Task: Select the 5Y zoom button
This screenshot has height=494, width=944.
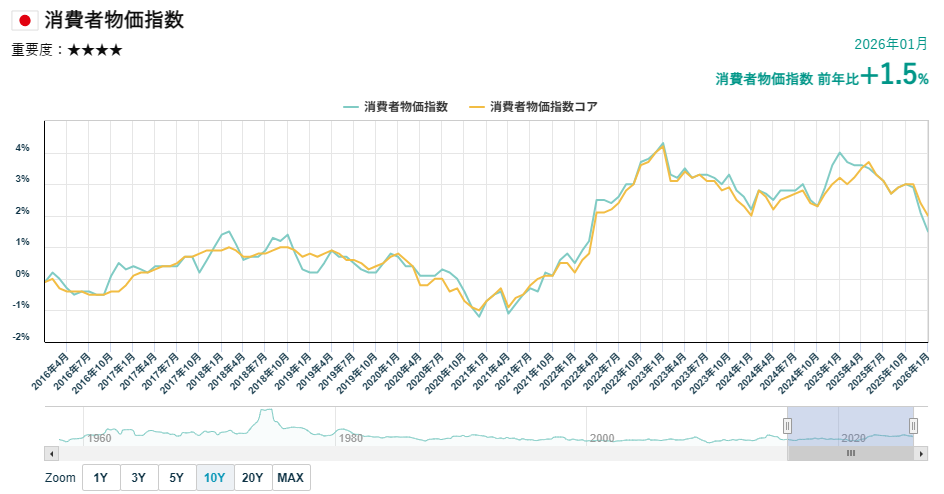Action: tap(176, 478)
